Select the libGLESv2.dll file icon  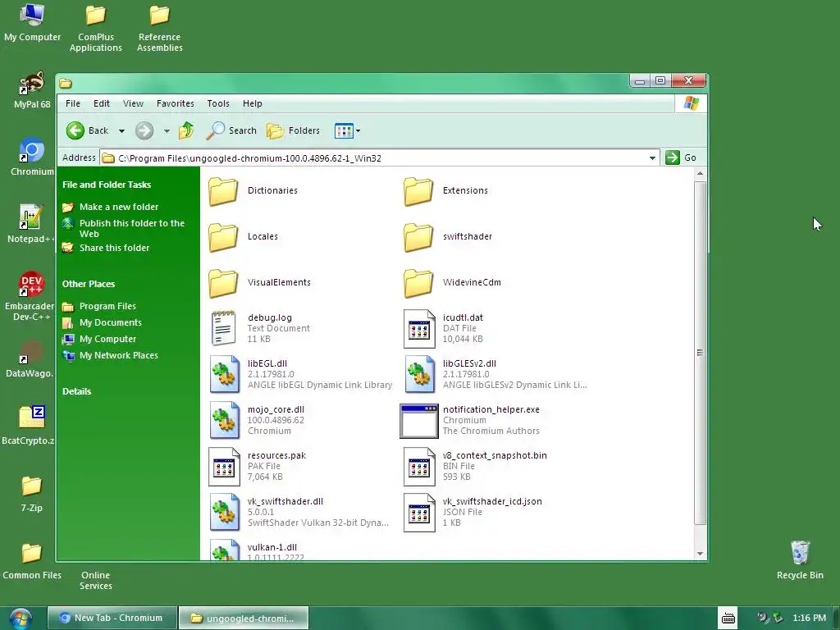419,374
